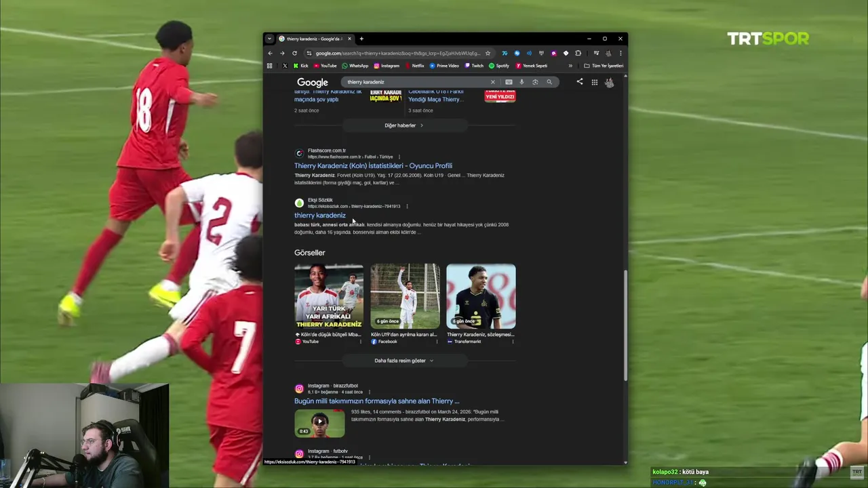This screenshot has height=488, width=868.
Task: Open Bugün milli takımımızın formasıyla Instagram result
Action: pyautogui.click(x=376, y=401)
